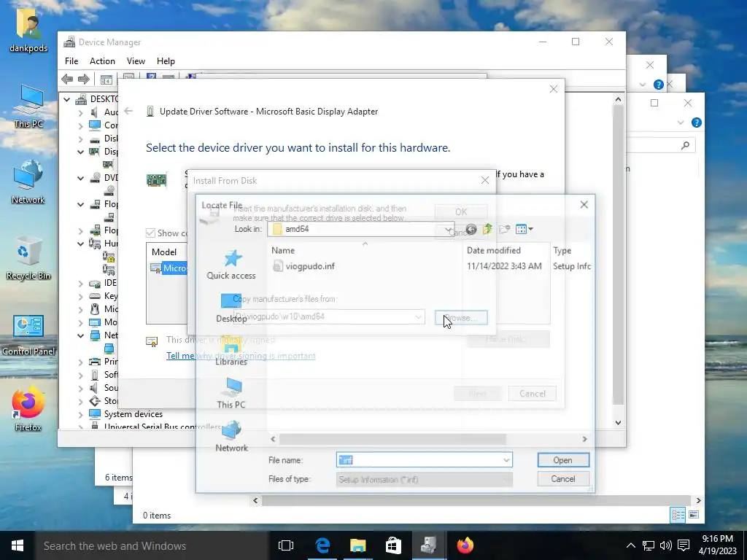
Task: Open Help menu in Device Manager
Action: 166,61
